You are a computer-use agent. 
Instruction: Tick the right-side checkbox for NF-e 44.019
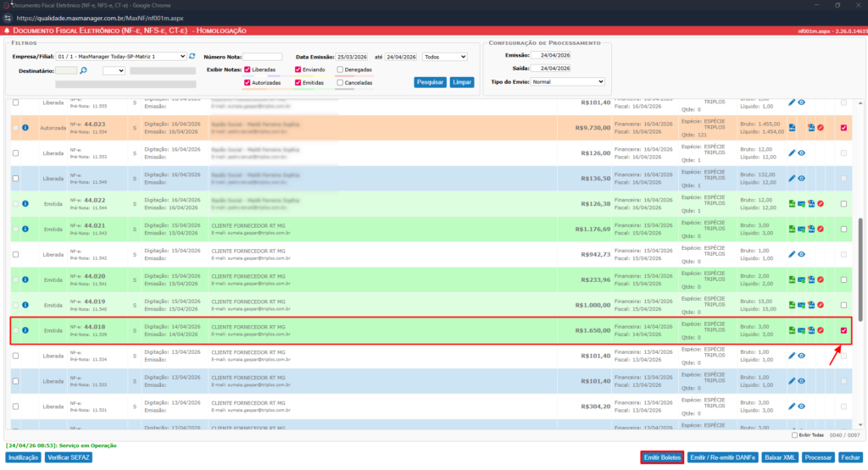(x=843, y=305)
